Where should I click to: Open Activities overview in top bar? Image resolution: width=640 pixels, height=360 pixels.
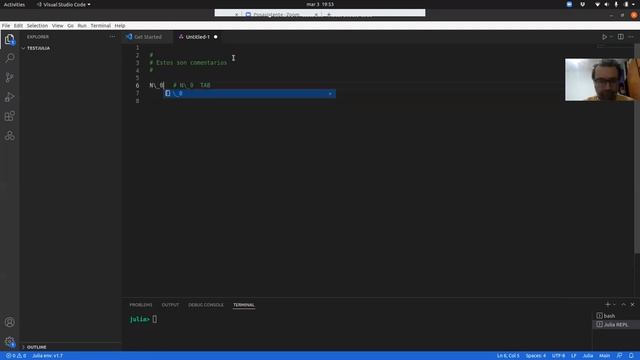click(14, 4)
